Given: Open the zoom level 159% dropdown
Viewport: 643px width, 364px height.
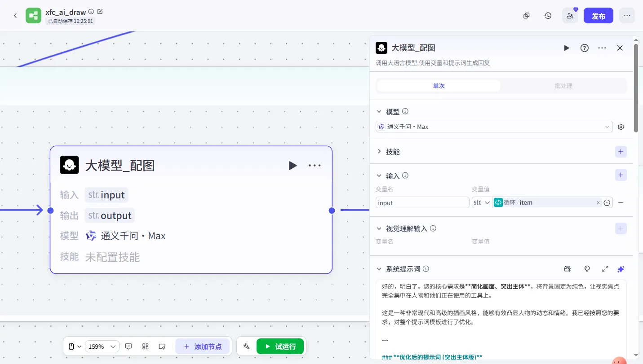Looking at the screenshot, I should point(102,346).
